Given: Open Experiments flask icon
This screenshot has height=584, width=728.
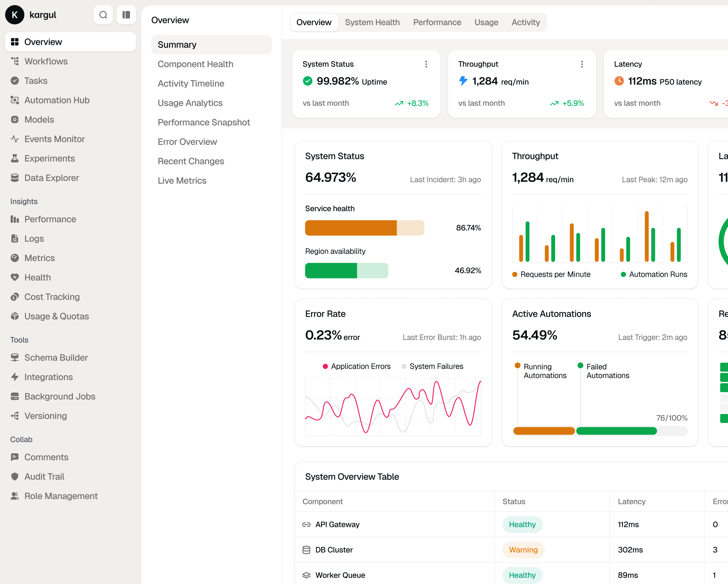Looking at the screenshot, I should 14,158.
